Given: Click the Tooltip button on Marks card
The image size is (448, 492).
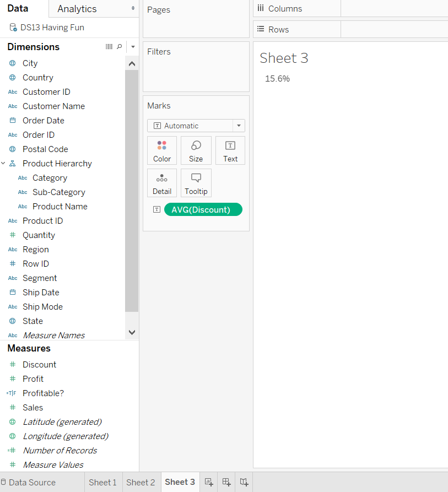Looking at the screenshot, I should [x=196, y=183].
